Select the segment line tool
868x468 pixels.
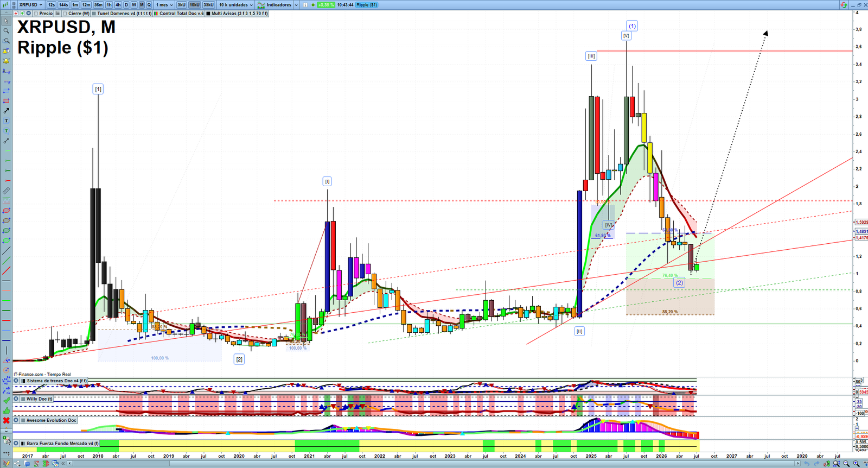(x=7, y=141)
